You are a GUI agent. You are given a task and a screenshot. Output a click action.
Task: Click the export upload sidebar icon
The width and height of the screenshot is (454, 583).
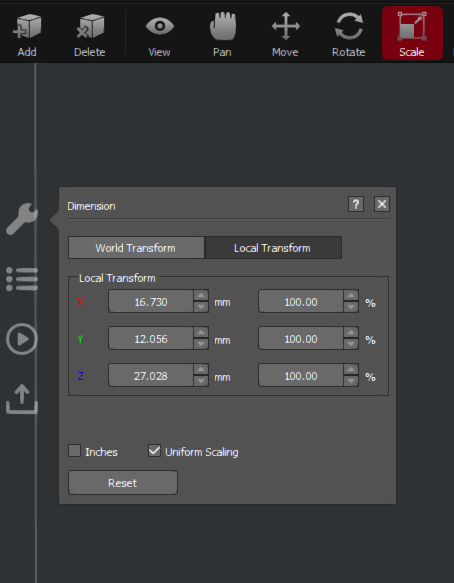[x=22, y=399]
